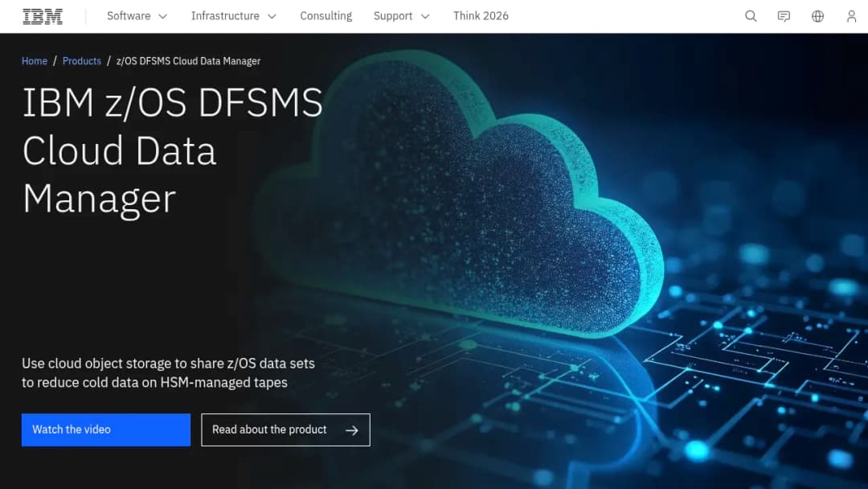The width and height of the screenshot is (868, 489).
Task: Open the user profile icon
Action: (x=851, y=16)
